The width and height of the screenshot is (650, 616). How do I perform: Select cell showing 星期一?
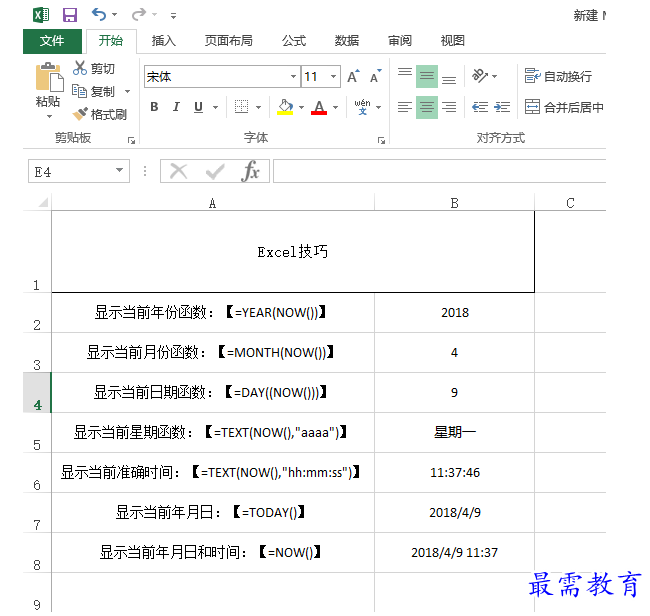[454, 432]
